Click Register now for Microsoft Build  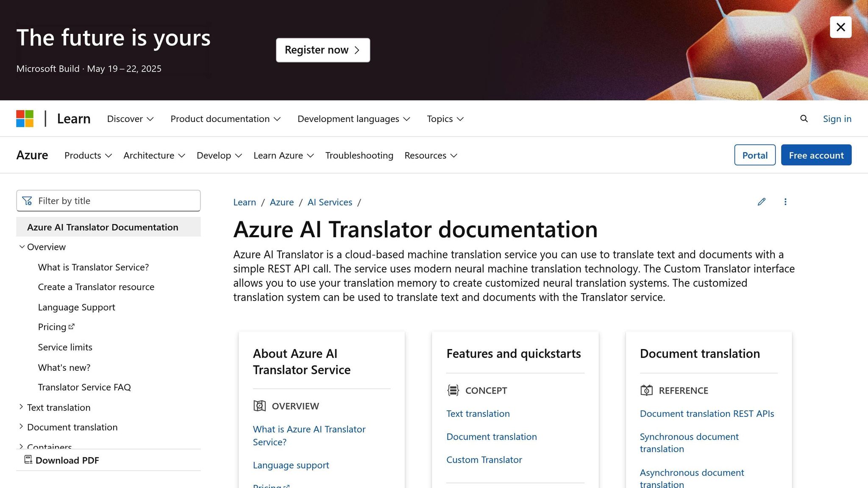323,50
